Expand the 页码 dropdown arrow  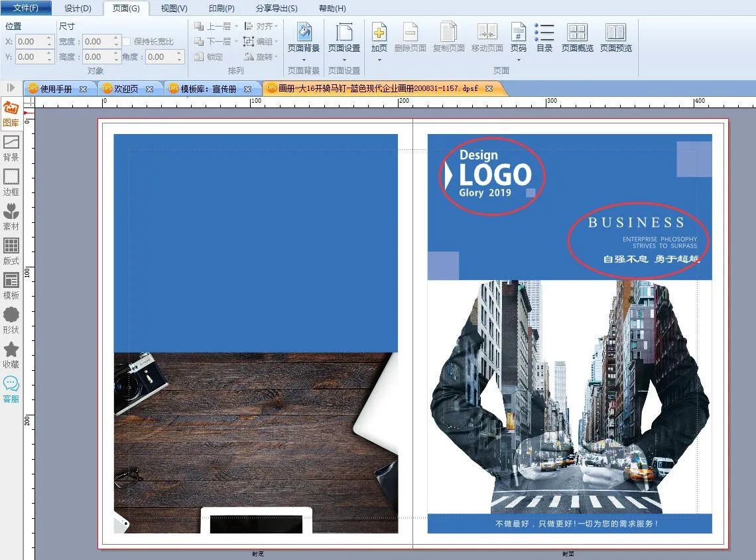[x=519, y=60]
